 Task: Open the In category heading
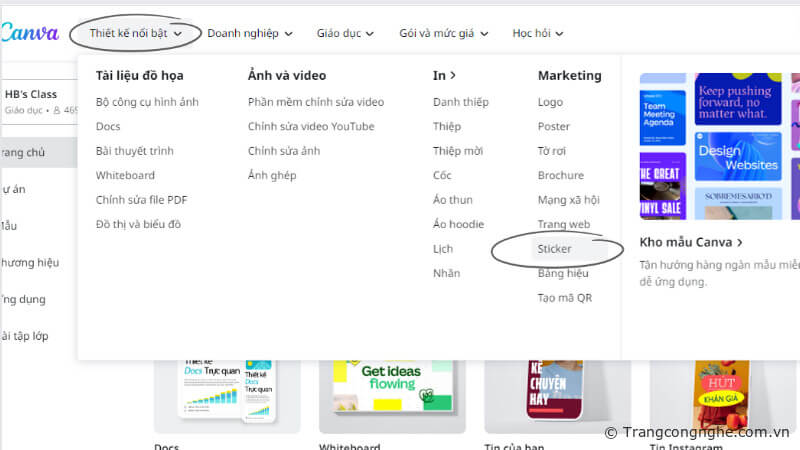point(444,75)
